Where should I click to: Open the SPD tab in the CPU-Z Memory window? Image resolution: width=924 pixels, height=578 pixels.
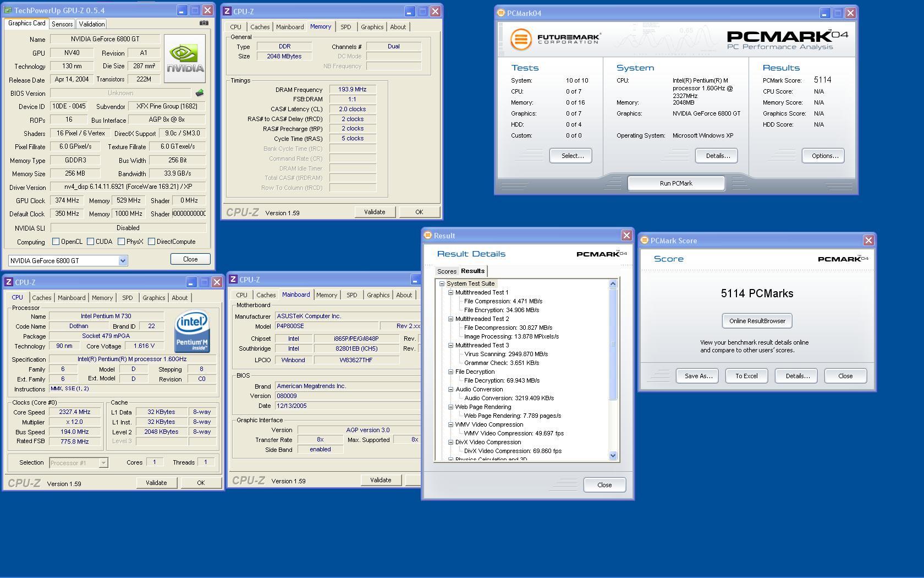coord(345,27)
